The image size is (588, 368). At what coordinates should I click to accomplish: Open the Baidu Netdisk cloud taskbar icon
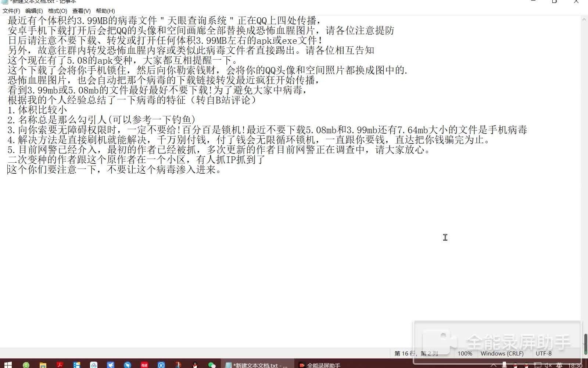pyautogui.click(x=93, y=365)
